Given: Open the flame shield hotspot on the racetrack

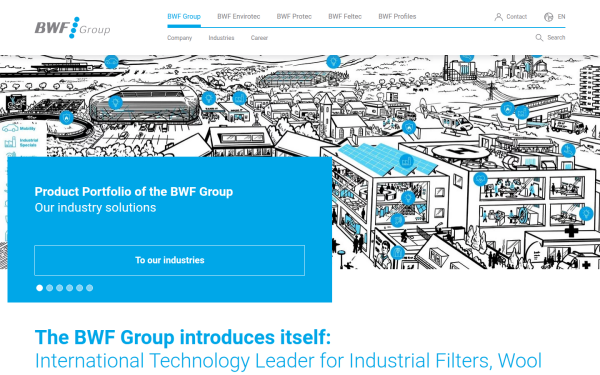Looking at the screenshot, I should tap(67, 117).
